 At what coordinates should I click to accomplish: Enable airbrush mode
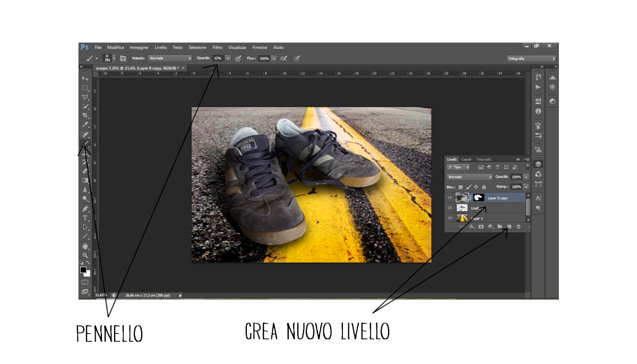click(x=284, y=58)
